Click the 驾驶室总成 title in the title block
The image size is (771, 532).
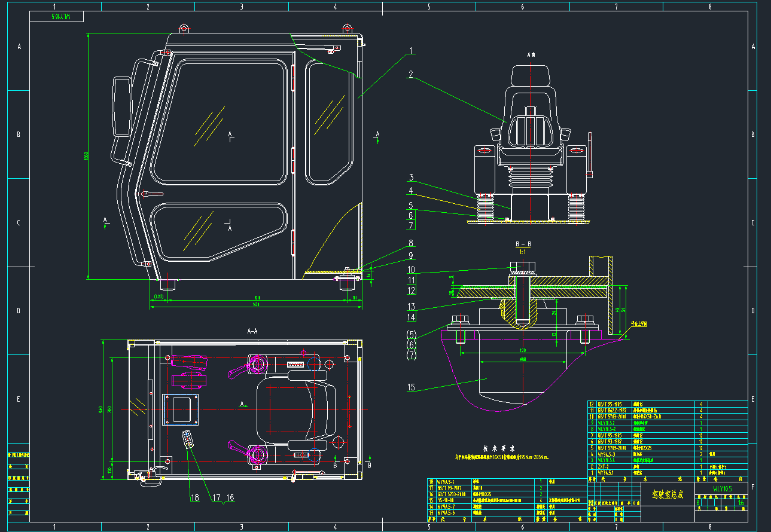(x=666, y=494)
